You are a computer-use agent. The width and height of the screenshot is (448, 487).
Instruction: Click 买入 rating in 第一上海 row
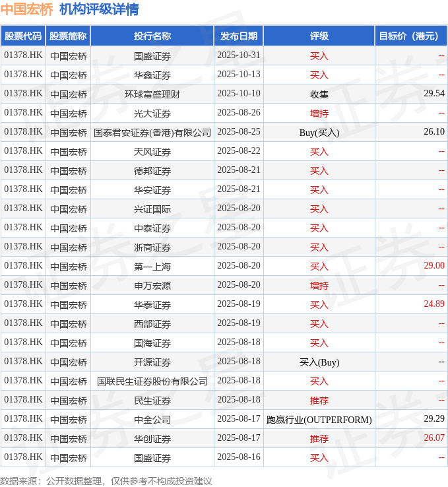click(x=319, y=267)
